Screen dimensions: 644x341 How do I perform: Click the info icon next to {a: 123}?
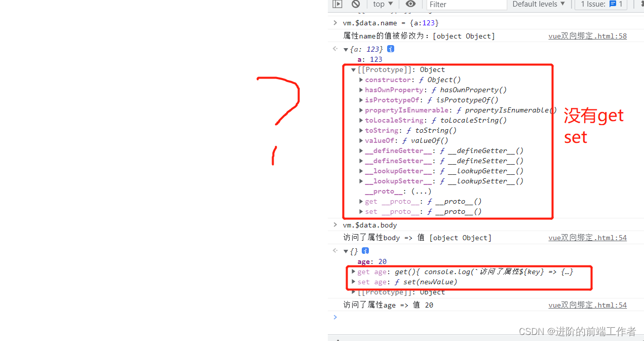point(391,49)
